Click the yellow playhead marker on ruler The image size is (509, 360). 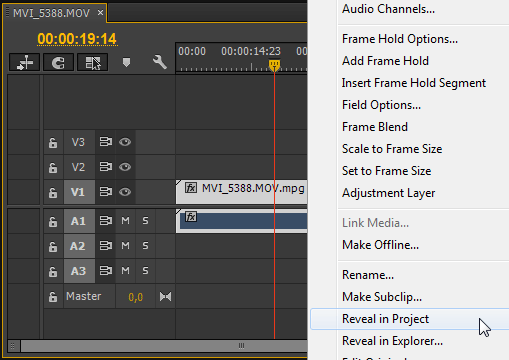pos(274,65)
